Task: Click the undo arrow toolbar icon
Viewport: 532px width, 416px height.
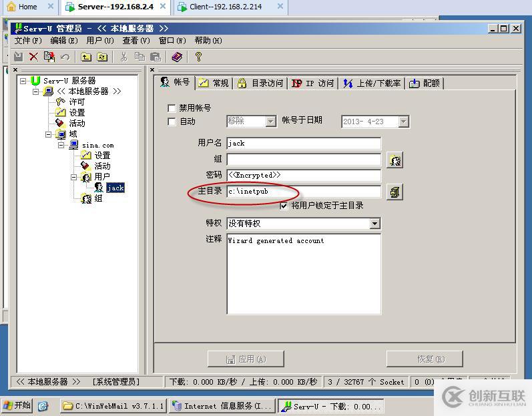Action: click(65, 57)
